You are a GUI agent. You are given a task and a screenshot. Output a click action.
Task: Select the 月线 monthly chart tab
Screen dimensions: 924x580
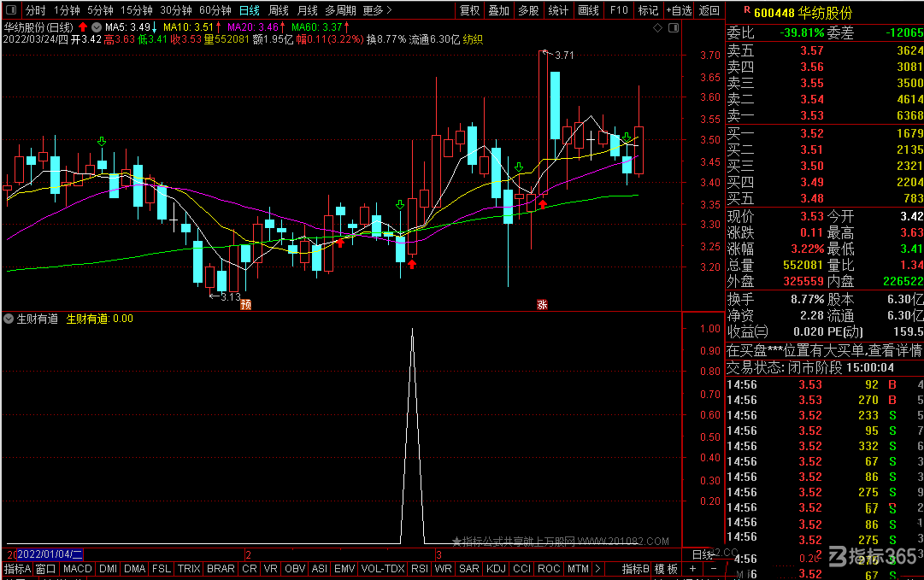(307, 10)
